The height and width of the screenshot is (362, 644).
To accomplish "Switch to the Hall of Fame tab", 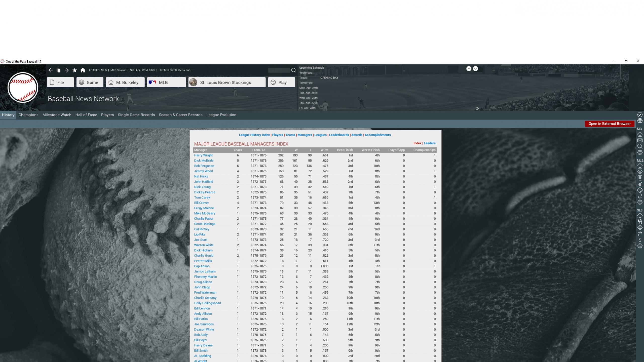I will click(86, 115).
